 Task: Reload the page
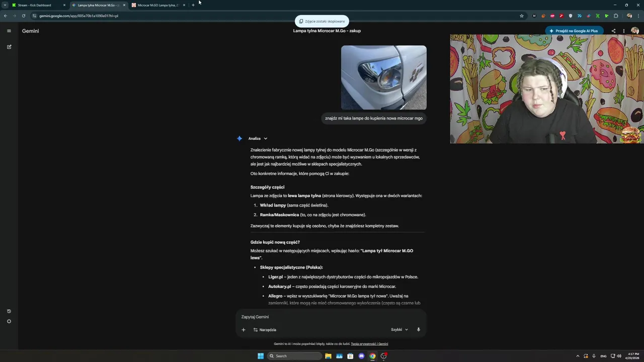click(23, 16)
